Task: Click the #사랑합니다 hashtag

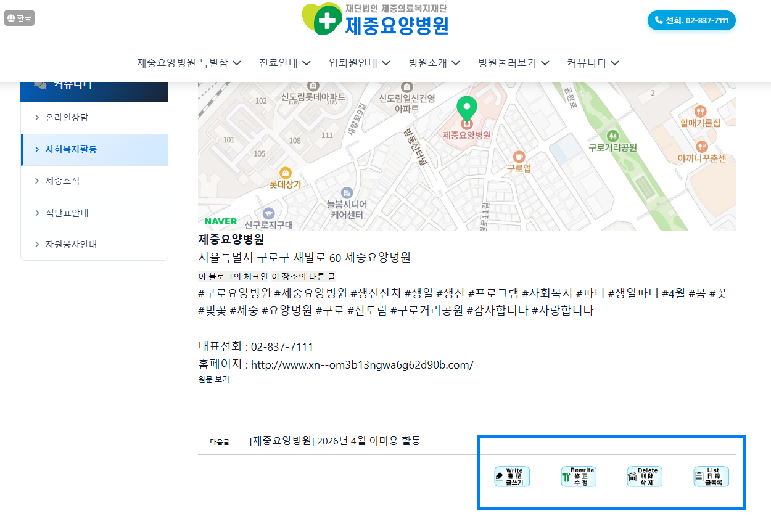Action: (x=563, y=311)
